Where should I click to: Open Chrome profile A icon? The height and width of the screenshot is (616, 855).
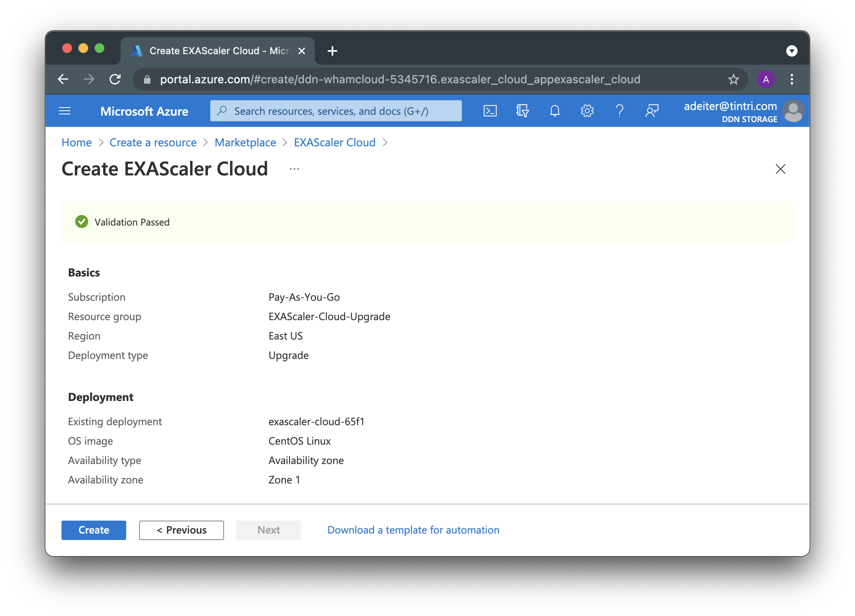[766, 79]
